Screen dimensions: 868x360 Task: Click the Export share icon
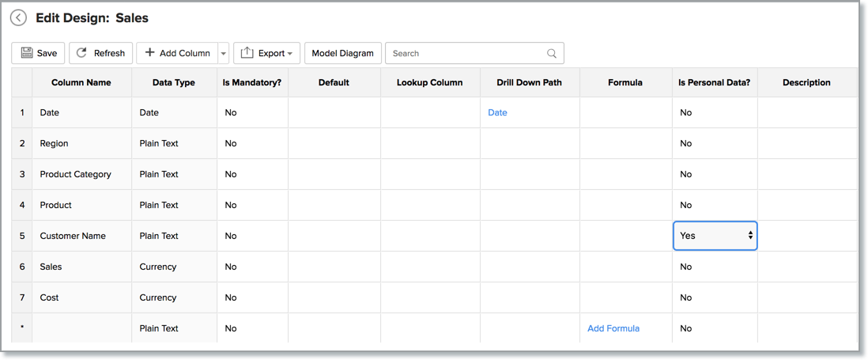(247, 53)
